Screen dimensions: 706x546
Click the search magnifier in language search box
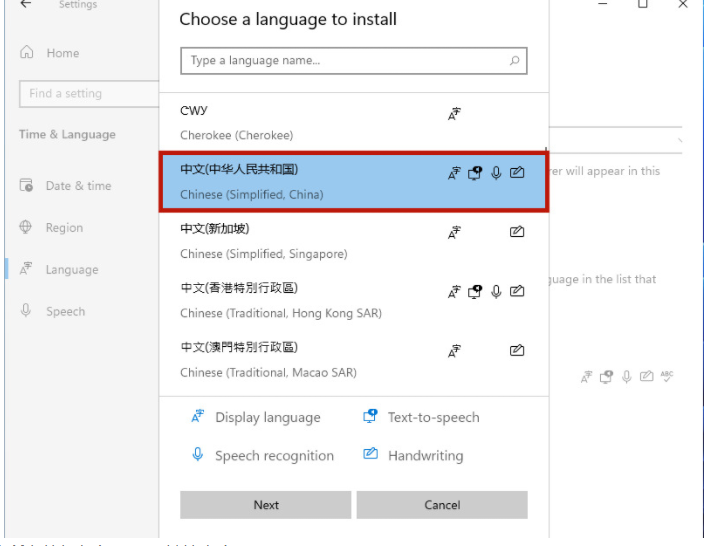514,61
